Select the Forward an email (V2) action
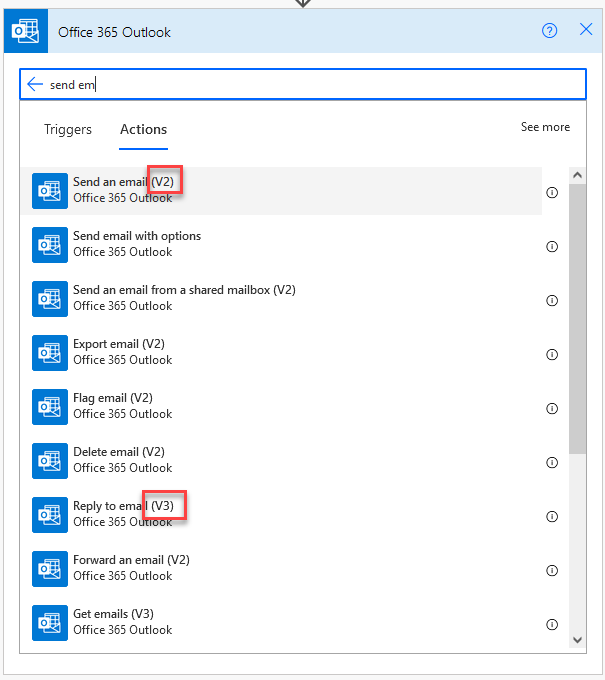Screen dimensions: 605x680 tap(281, 569)
